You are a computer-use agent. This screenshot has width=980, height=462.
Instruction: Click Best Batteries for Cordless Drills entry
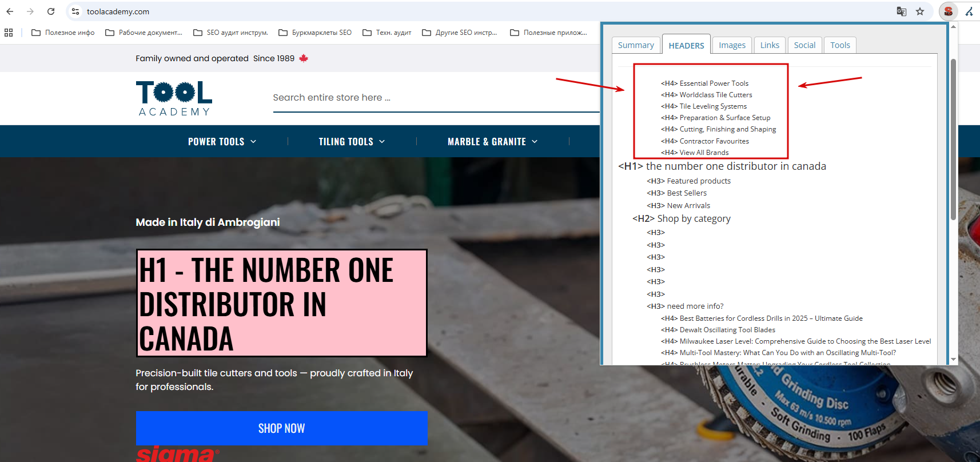[762, 318]
